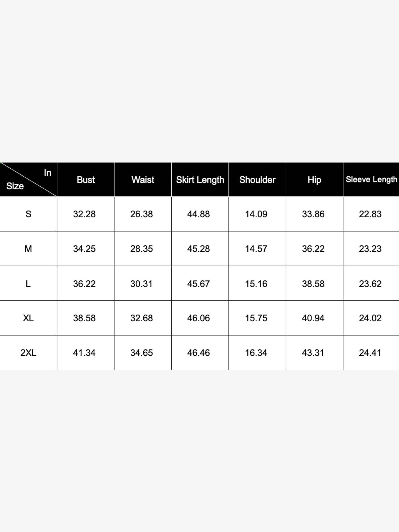Click hip value 36.22 in M row
This screenshot has height=532, width=399.
click(313, 249)
